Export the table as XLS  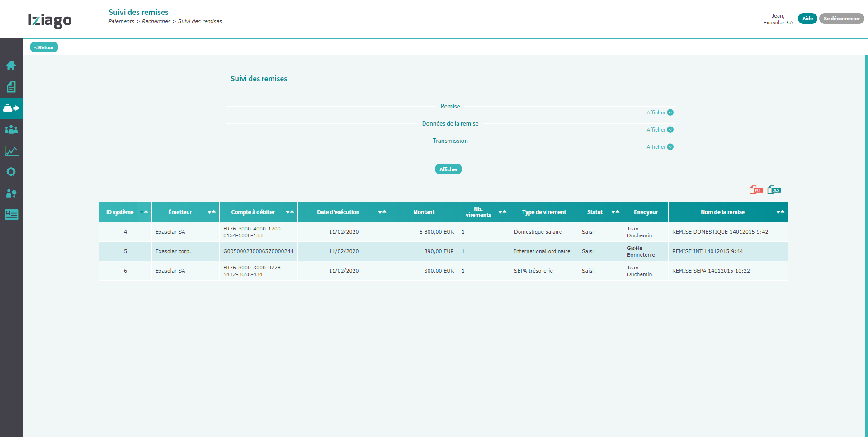pyautogui.click(x=774, y=190)
